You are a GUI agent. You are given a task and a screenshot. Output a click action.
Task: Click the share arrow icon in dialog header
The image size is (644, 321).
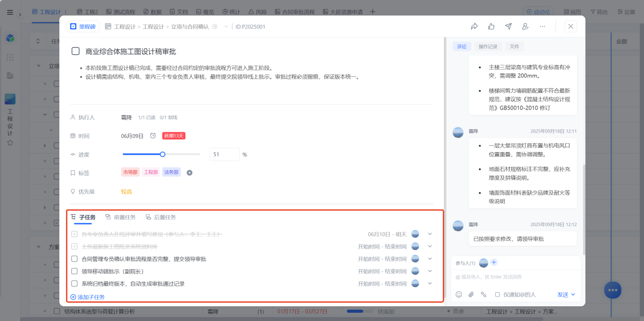coord(474,26)
